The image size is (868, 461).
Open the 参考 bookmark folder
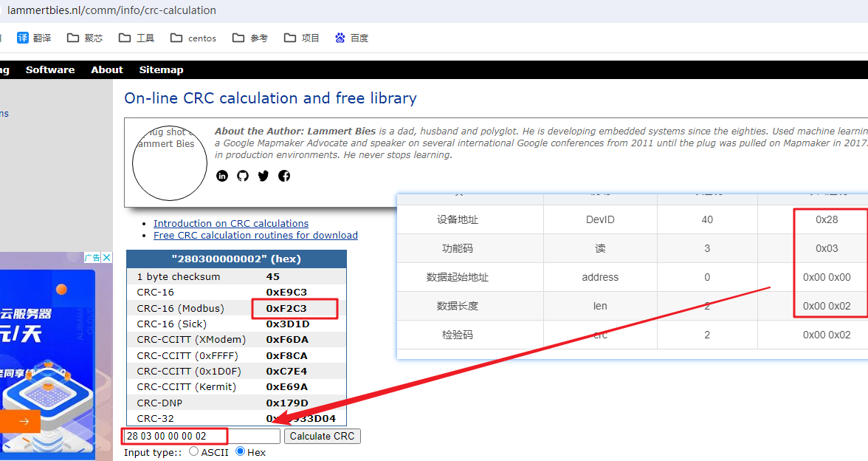(250, 38)
